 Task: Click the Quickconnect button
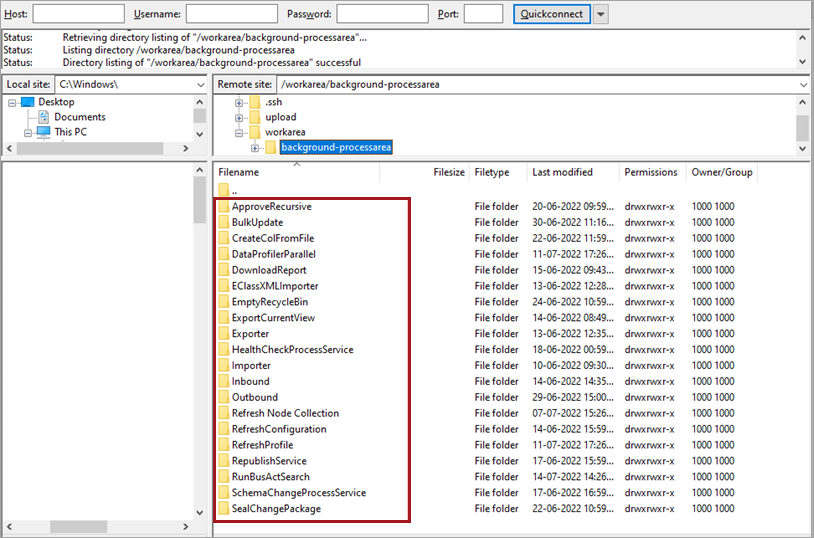coord(551,14)
